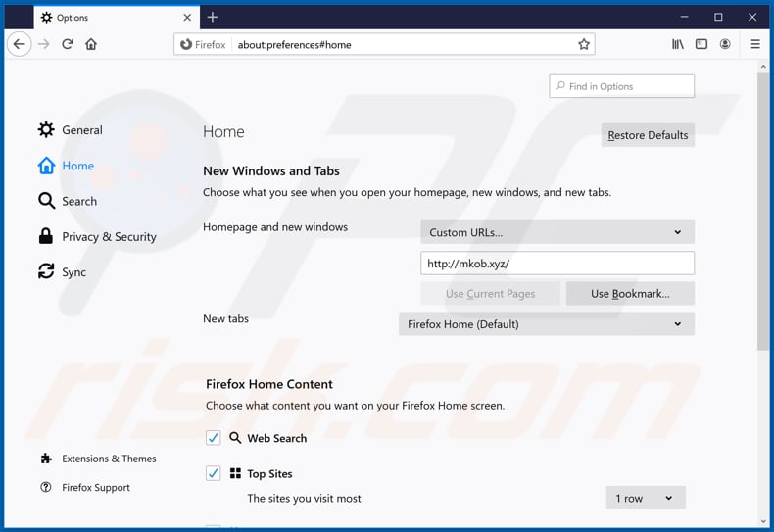
Task: Select the Options tab
Action: pyautogui.click(x=117, y=18)
